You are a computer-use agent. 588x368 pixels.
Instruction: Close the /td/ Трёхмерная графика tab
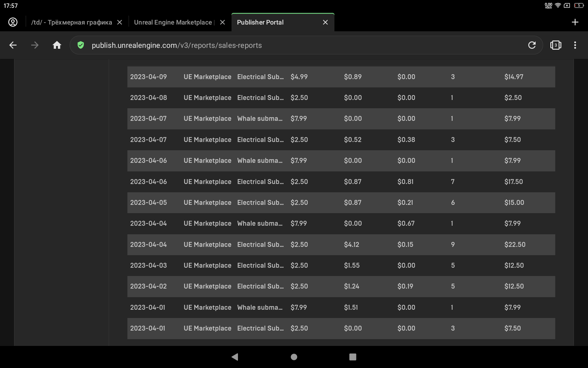[x=120, y=22]
